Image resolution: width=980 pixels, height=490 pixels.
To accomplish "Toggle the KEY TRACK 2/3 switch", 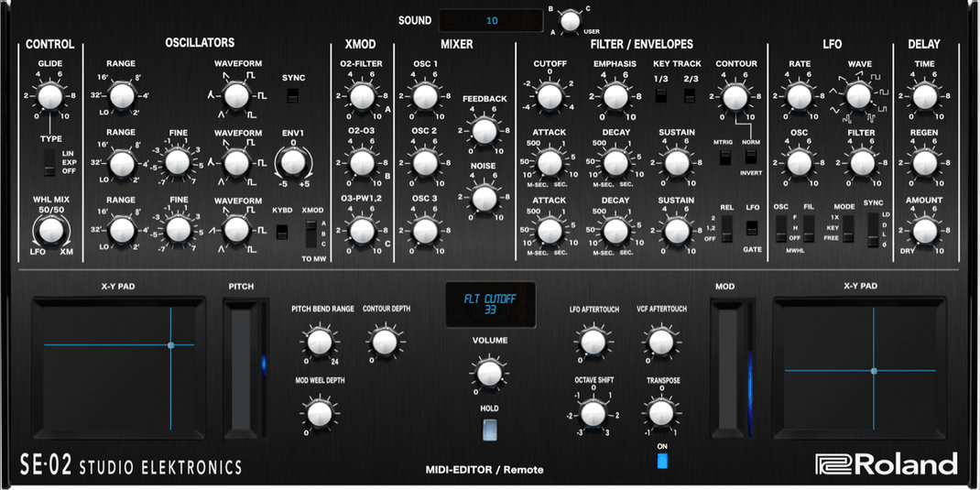I will click(690, 95).
